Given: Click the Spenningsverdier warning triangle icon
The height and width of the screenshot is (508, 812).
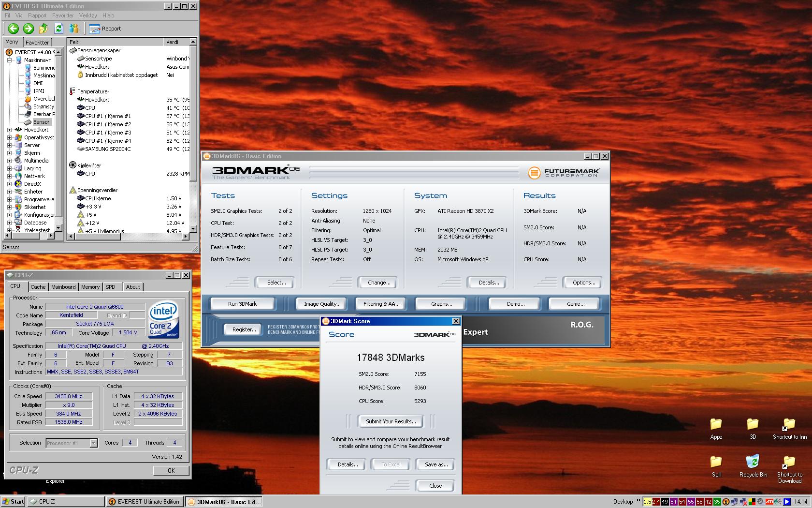Looking at the screenshot, I should [x=72, y=190].
